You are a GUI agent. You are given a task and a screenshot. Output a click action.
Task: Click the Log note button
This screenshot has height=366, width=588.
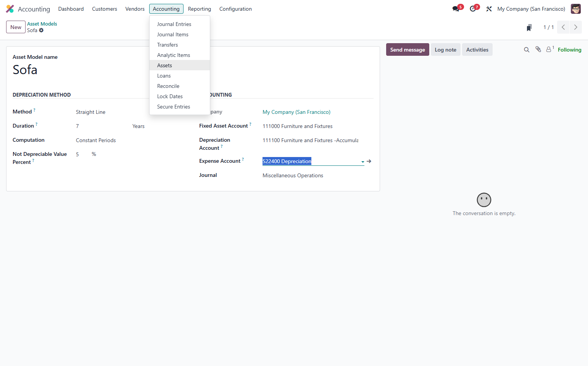point(445,50)
